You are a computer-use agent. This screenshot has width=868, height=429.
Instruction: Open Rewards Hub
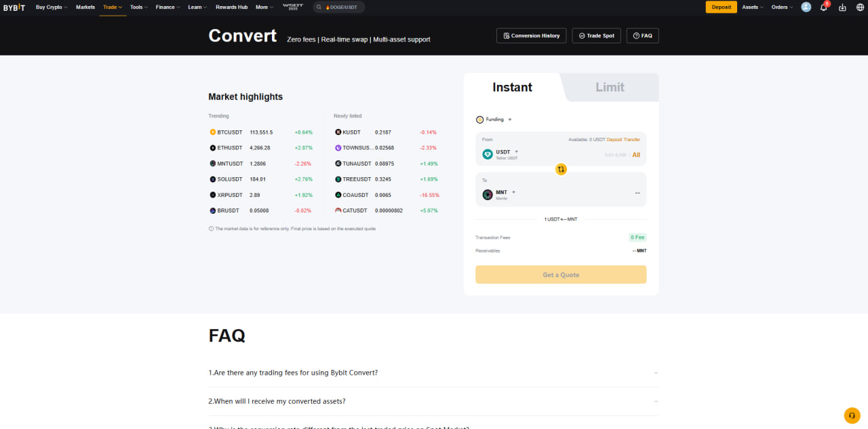pos(232,7)
